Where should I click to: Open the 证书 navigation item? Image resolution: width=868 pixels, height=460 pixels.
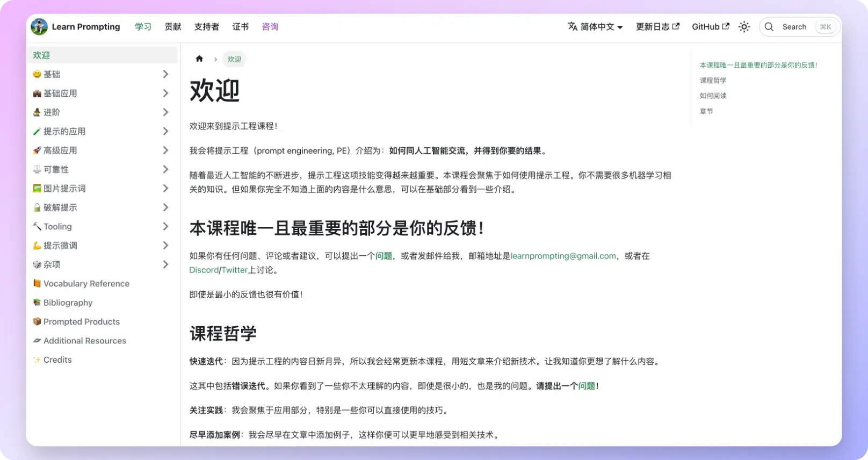tap(241, 27)
